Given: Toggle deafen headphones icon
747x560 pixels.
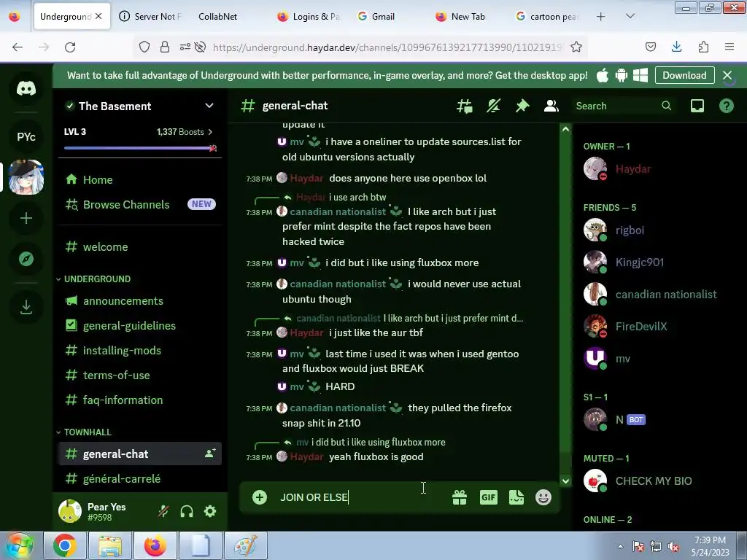Looking at the screenshot, I should point(187,511).
